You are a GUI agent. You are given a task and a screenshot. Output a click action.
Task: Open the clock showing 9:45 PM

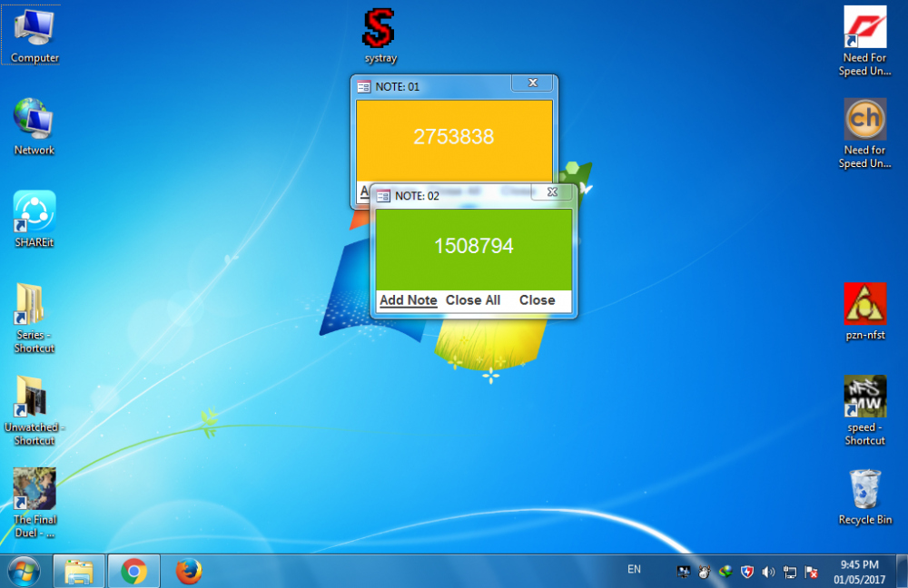860,572
